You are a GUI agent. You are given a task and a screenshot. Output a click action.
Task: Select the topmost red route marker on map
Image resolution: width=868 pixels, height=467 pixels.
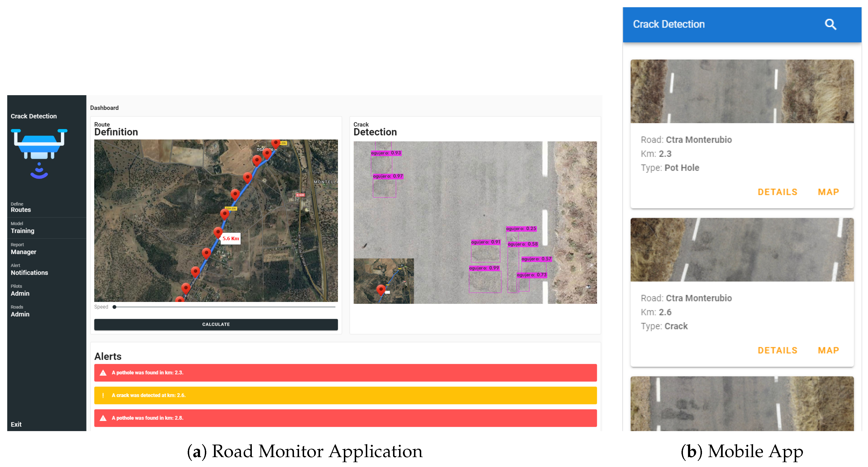[276, 143]
